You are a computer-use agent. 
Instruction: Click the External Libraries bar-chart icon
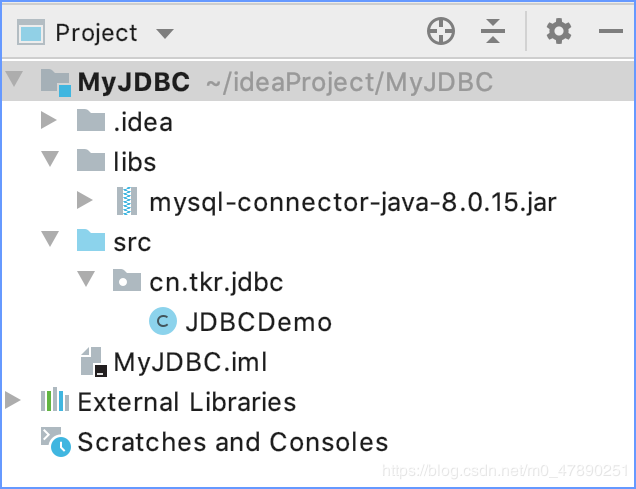click(54, 402)
